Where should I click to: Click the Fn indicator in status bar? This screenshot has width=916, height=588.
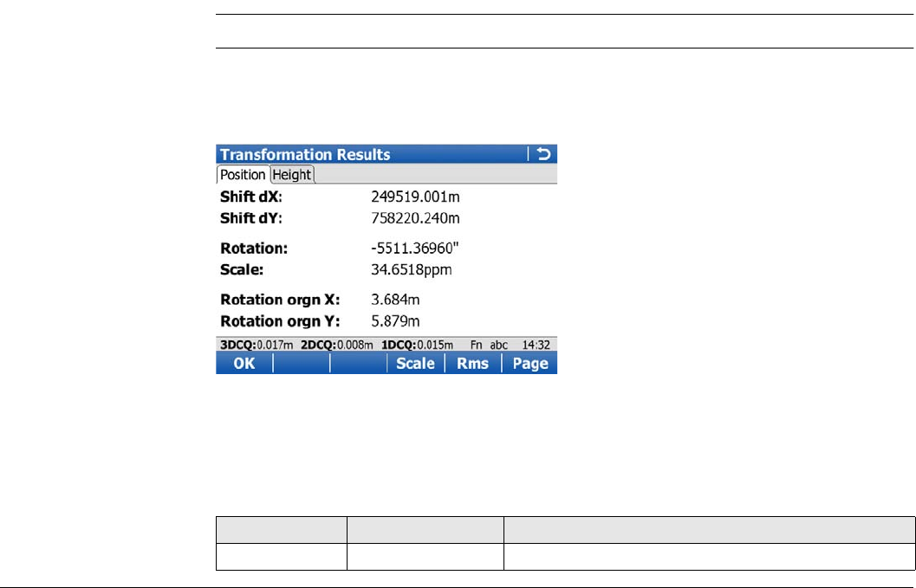(x=476, y=345)
